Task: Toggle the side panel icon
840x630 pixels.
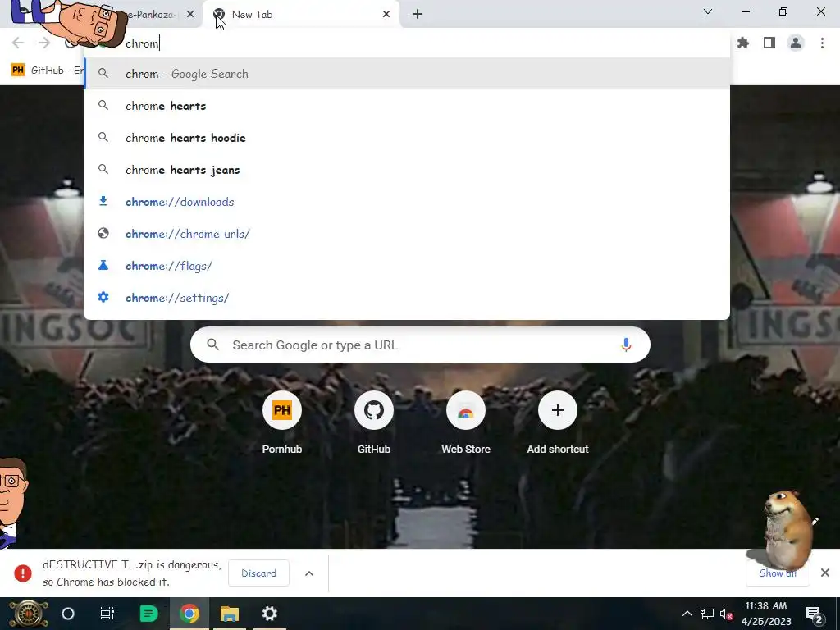Action: (769, 43)
